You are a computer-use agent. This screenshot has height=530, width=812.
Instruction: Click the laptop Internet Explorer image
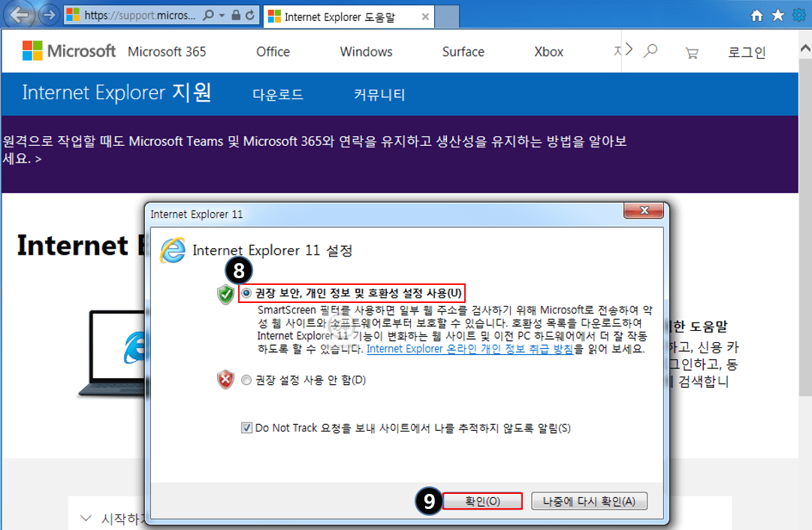click(113, 354)
